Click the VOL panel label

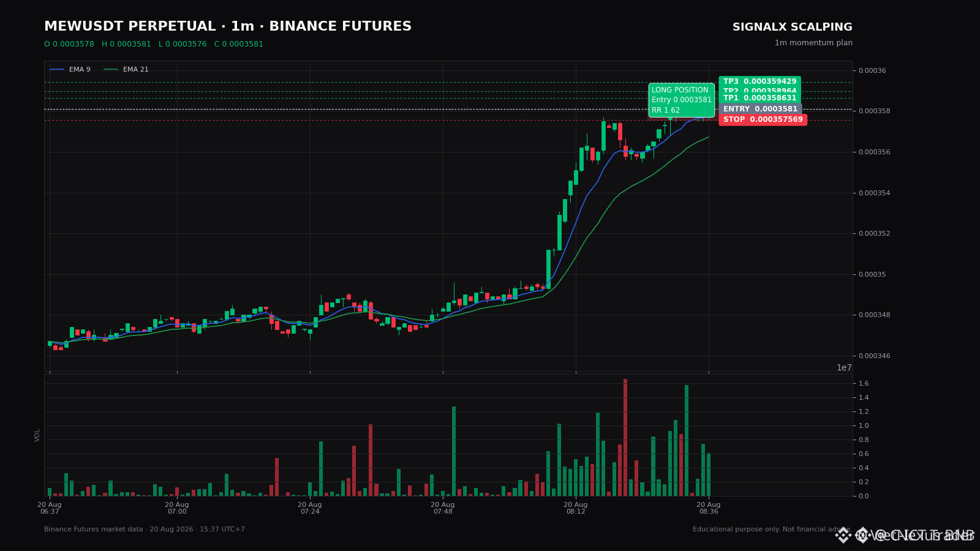pyautogui.click(x=37, y=435)
